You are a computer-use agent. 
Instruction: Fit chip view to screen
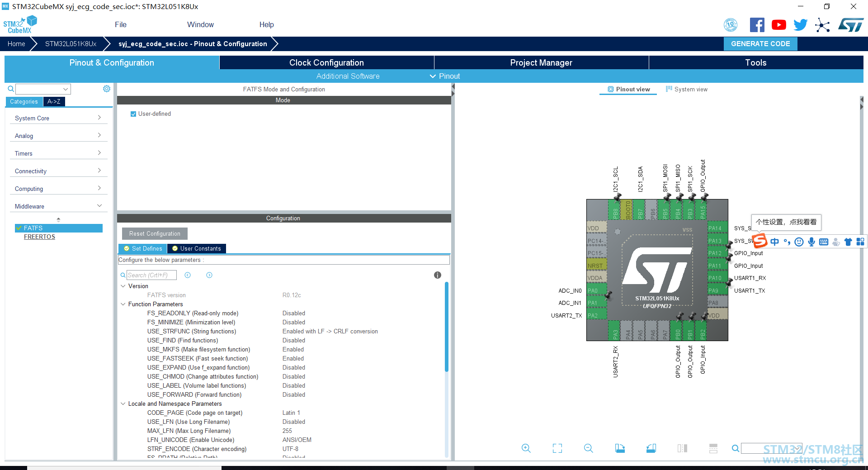[x=557, y=448]
